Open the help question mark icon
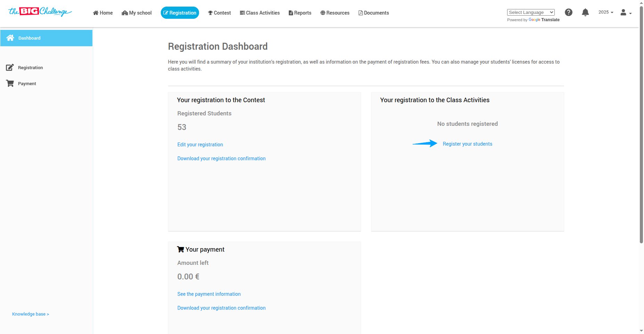This screenshot has height=334, width=644. 569,13
